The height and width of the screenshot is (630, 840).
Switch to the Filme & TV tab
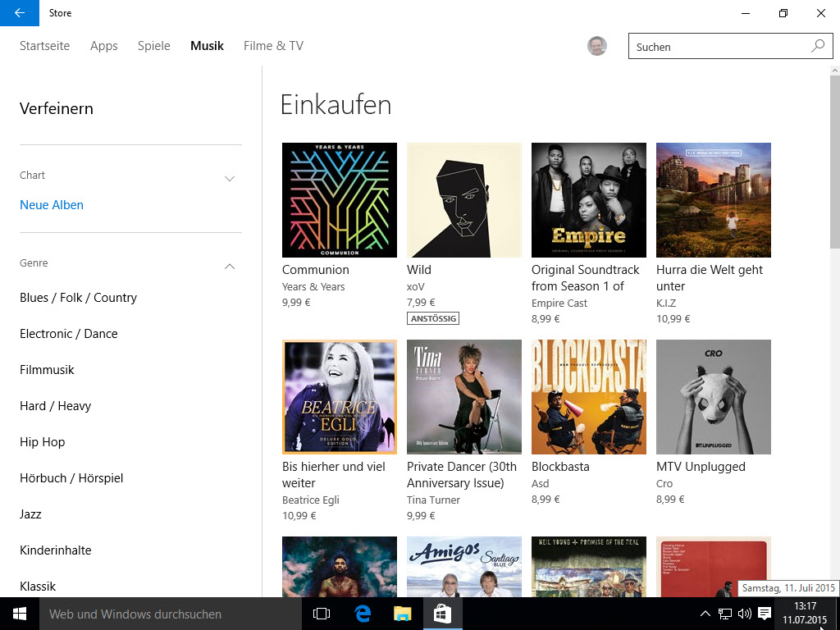click(x=273, y=46)
